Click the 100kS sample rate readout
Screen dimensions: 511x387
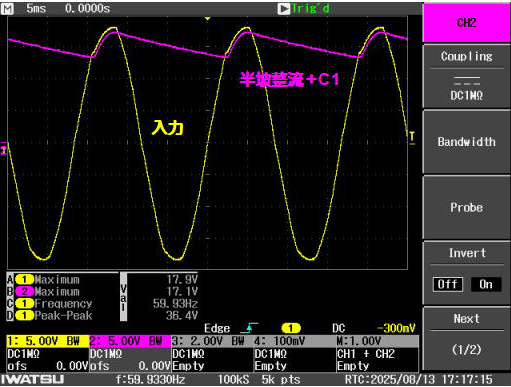coord(233,380)
